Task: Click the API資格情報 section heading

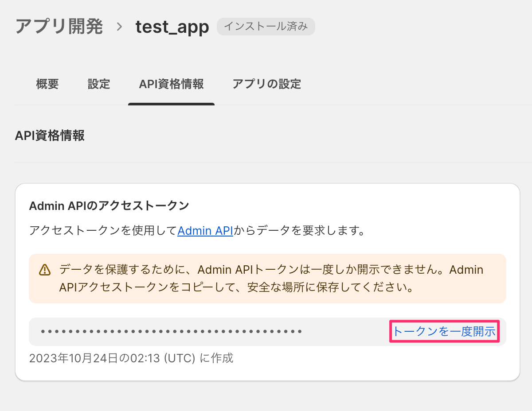Action: tap(50, 136)
